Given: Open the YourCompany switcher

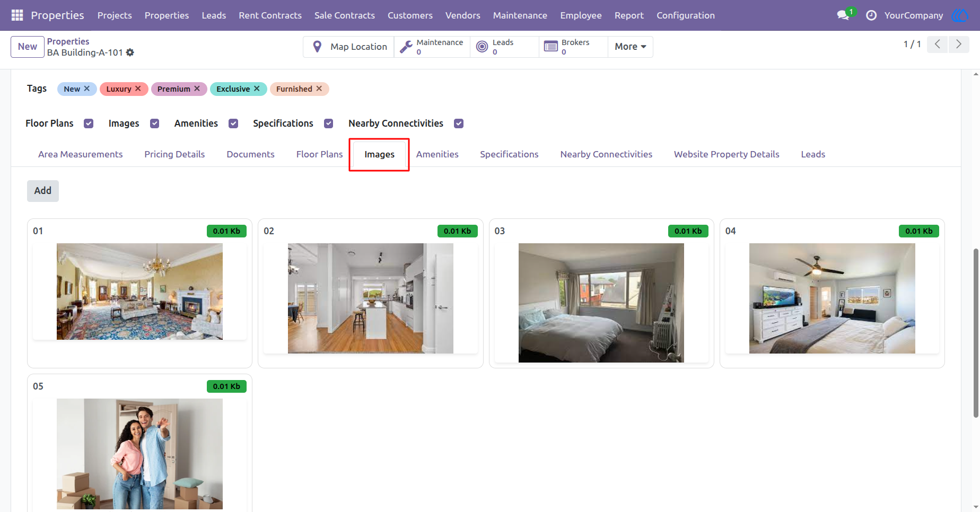Looking at the screenshot, I should 913,15.
